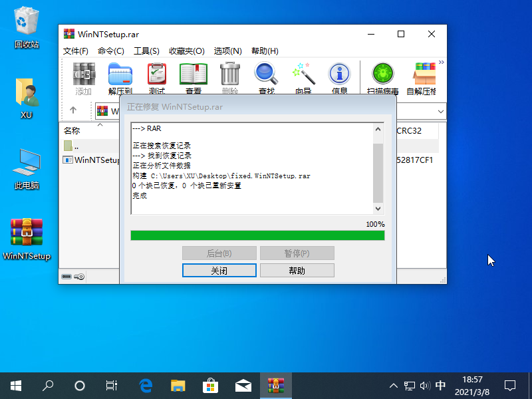This screenshot has width=532, height=399.
Task: Click the Find (查找) magnifier icon
Action: point(266,78)
